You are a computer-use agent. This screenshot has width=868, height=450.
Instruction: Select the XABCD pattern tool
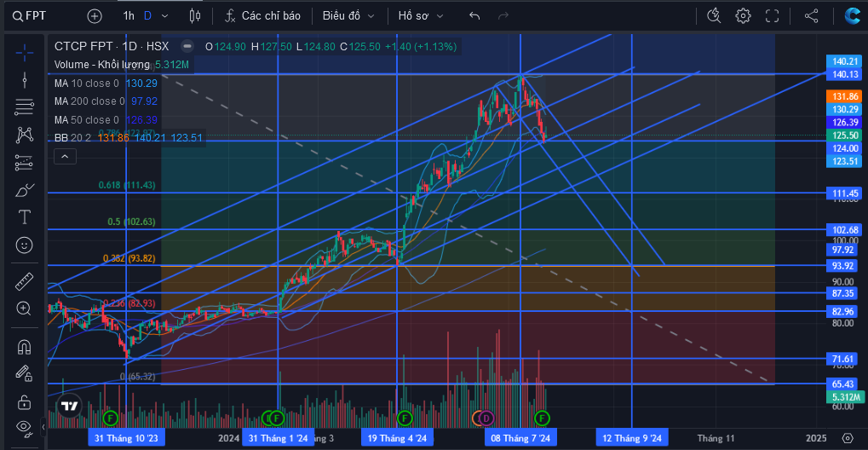pyautogui.click(x=25, y=134)
